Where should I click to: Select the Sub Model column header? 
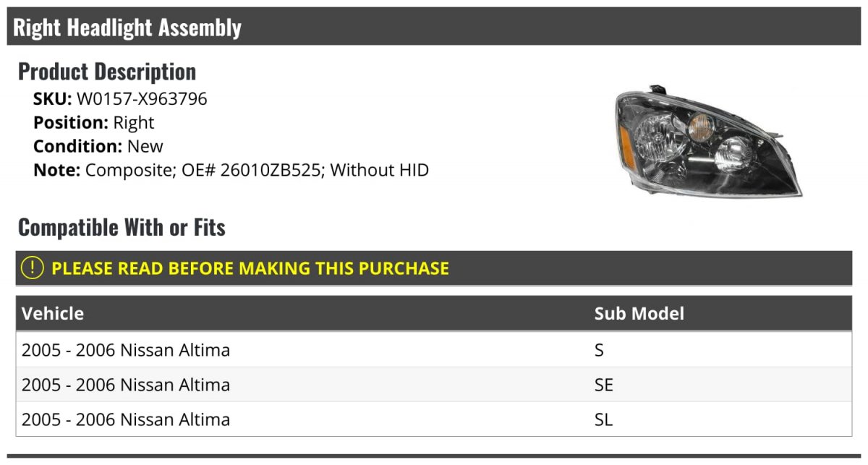639,313
